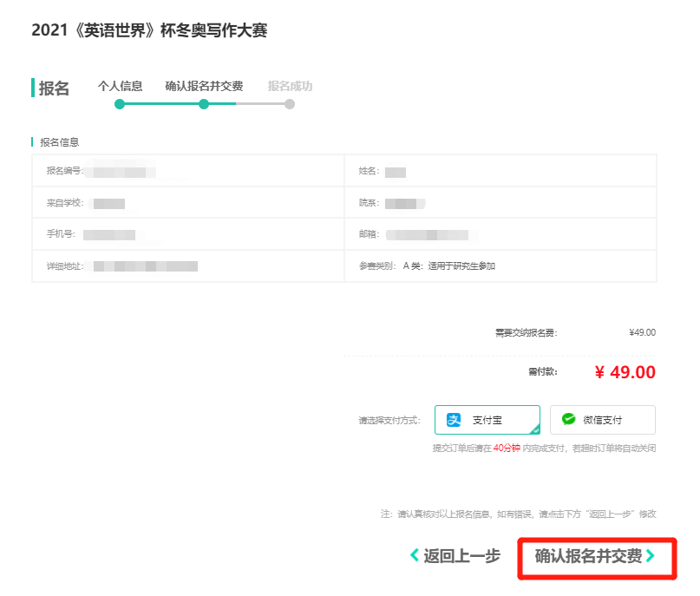The image size is (700, 596).
Task: Click the right chevron after the bottom 确认报名并交费
Action: point(651,556)
